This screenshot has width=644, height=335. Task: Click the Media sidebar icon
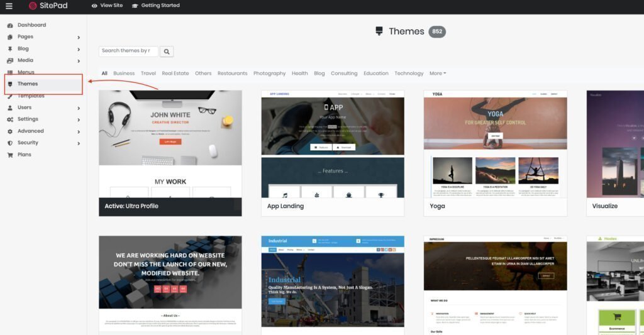pos(10,61)
